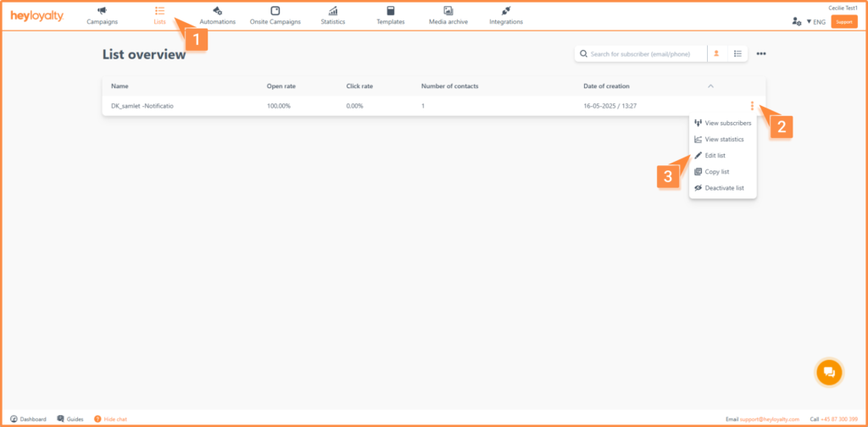Viewport: 868px width, 427px height.
Task: Click Hide chat in the footer
Action: (114, 419)
